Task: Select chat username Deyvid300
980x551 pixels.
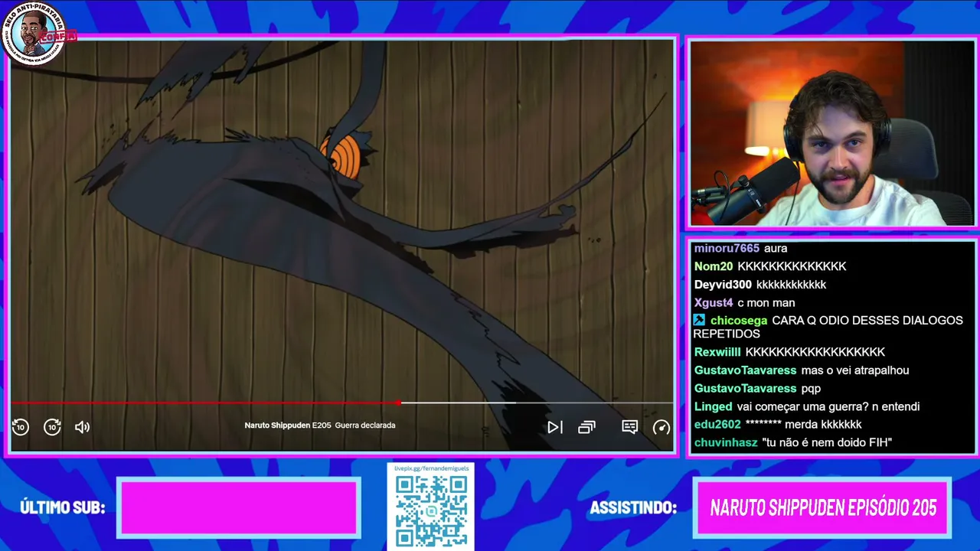Action: pyautogui.click(x=723, y=285)
